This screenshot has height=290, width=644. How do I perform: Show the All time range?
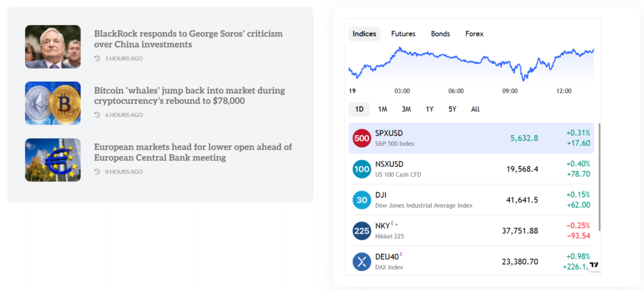tap(475, 109)
